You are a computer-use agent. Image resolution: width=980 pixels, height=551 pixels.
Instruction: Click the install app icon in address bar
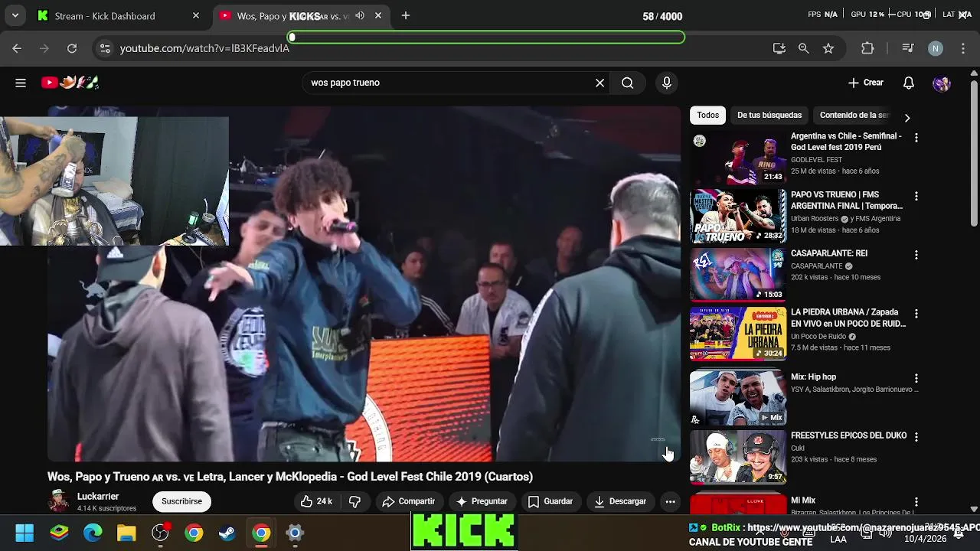coord(779,48)
